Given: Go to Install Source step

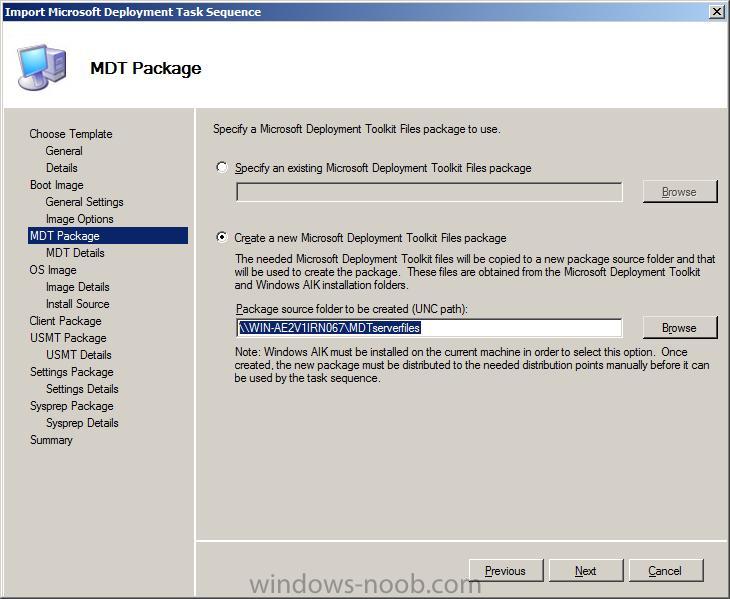Looking at the screenshot, I should tap(77, 304).
